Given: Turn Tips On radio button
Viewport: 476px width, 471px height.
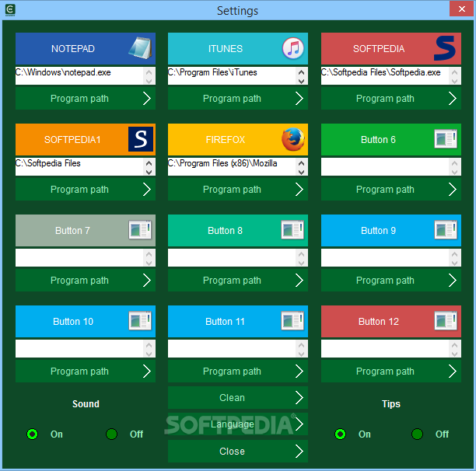Looking at the screenshot, I should 341,434.
